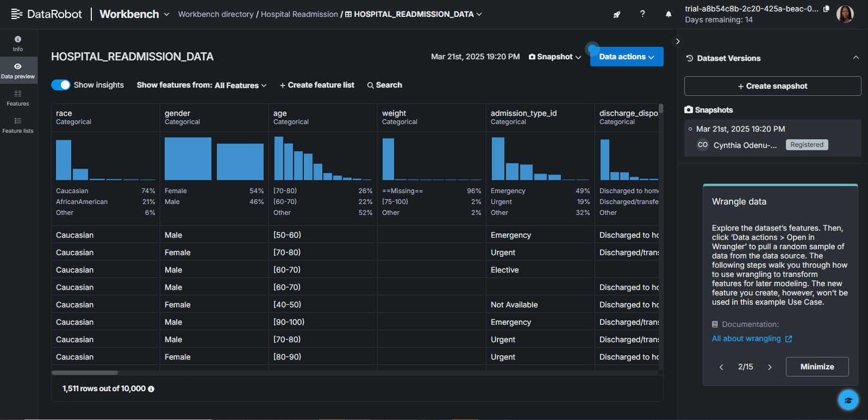Viewport: 868px width, 420px height.
Task: Open Show features from All Features dropdown
Action: click(202, 85)
